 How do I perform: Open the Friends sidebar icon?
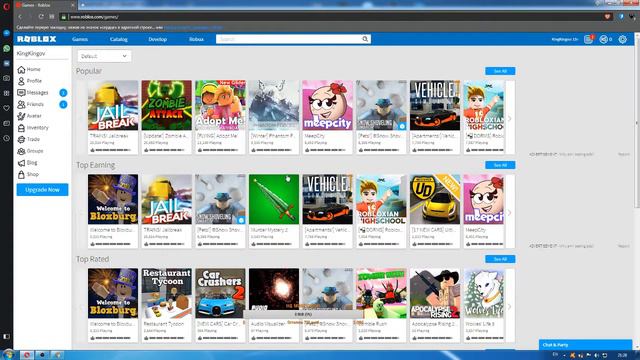pos(21,104)
